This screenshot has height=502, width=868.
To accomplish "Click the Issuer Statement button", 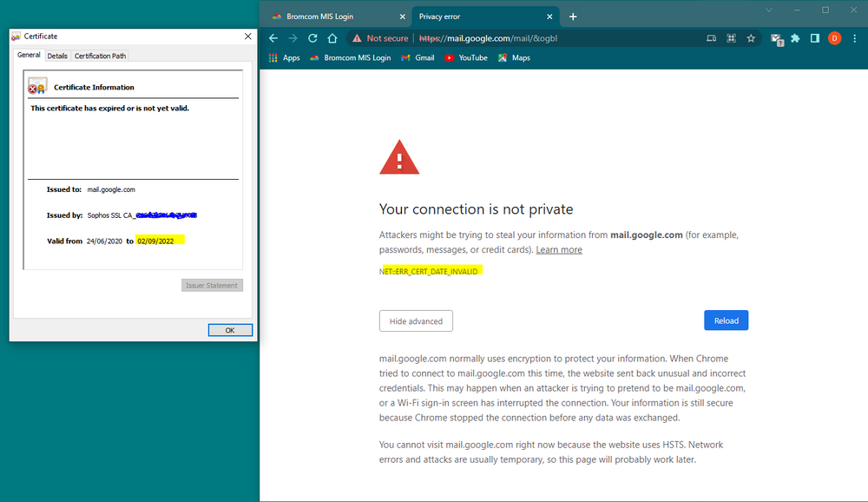I will 212,286.
